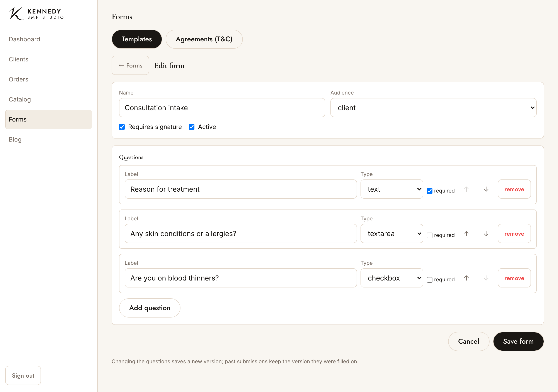The height and width of the screenshot is (392, 558).
Task: Click the Sign out button
Action: (x=23, y=375)
